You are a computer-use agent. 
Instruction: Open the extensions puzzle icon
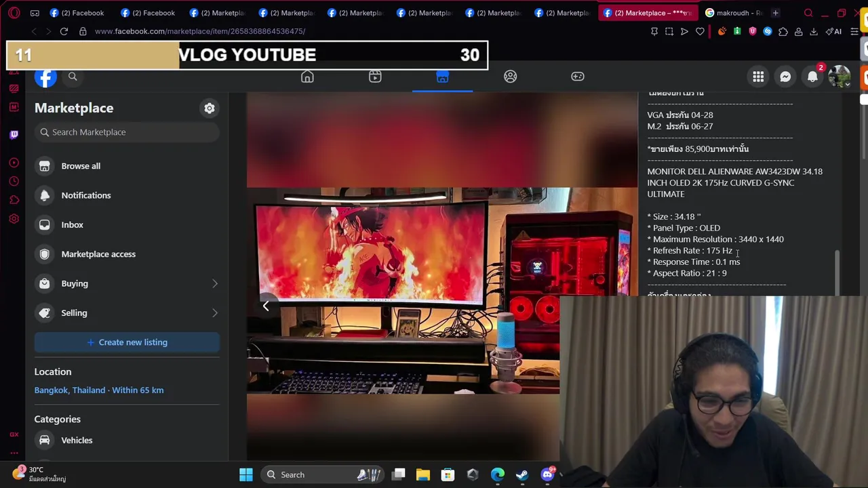click(783, 31)
